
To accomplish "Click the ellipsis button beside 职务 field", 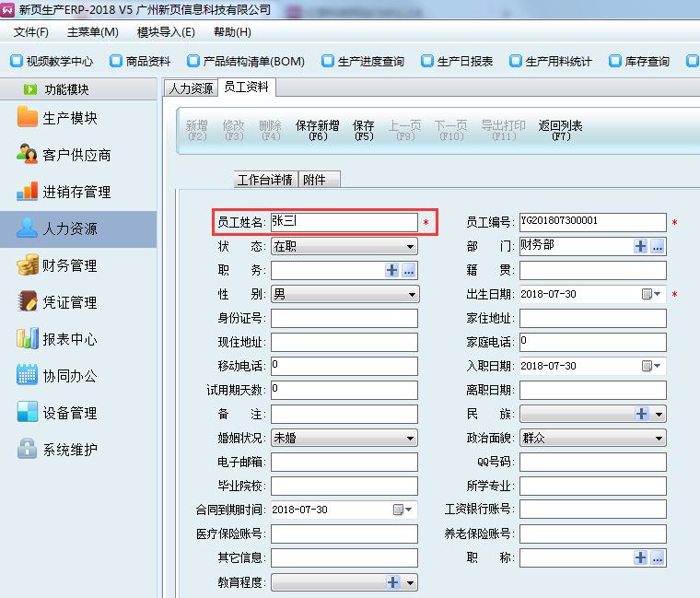I will click(409, 270).
